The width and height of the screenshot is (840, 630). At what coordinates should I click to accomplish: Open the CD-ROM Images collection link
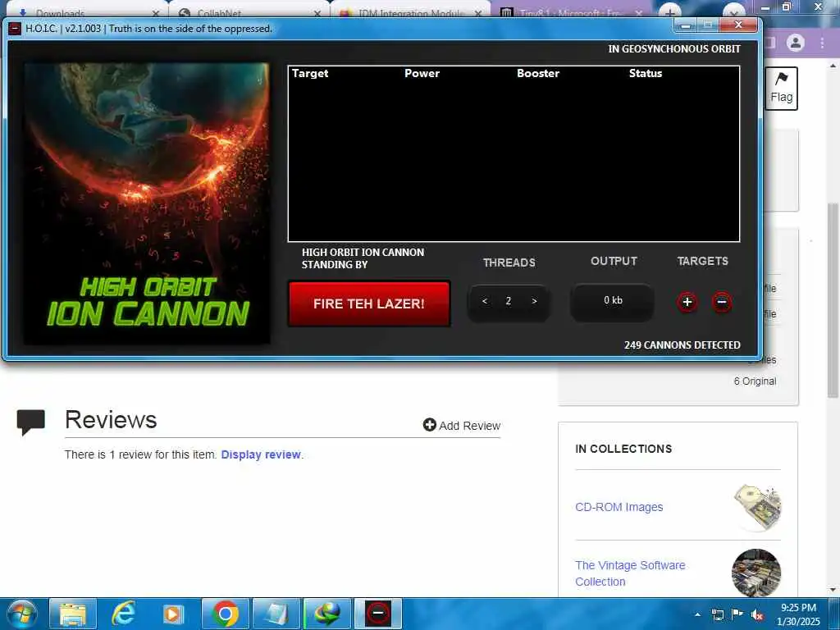pos(619,507)
